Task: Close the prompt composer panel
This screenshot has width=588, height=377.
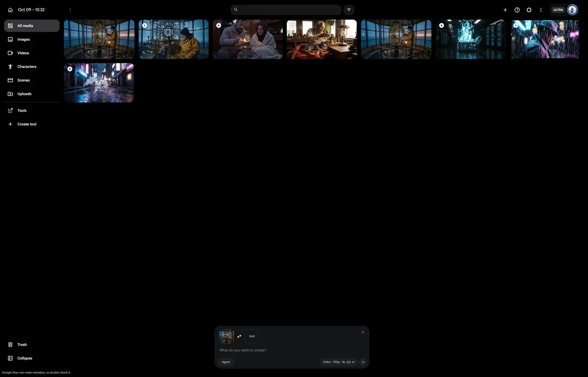Action: click(x=363, y=332)
